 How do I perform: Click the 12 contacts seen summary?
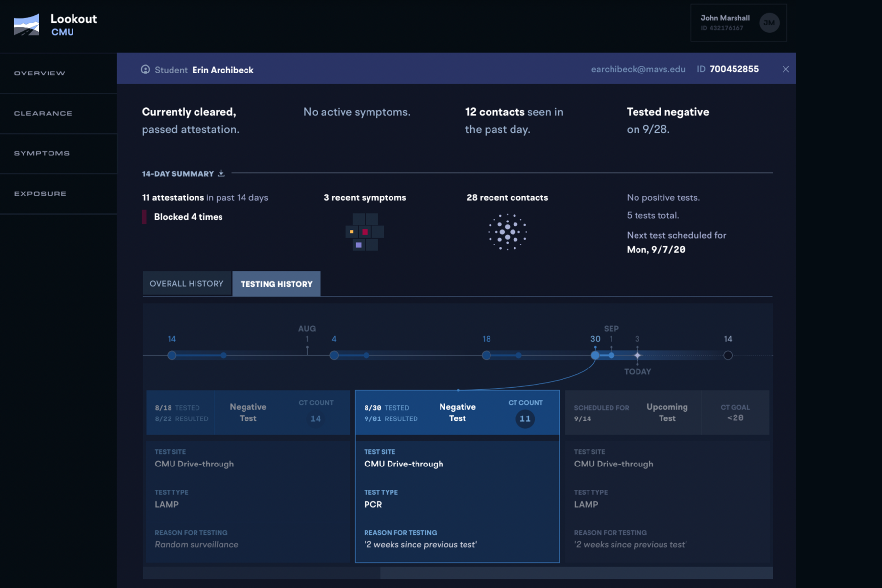point(514,121)
